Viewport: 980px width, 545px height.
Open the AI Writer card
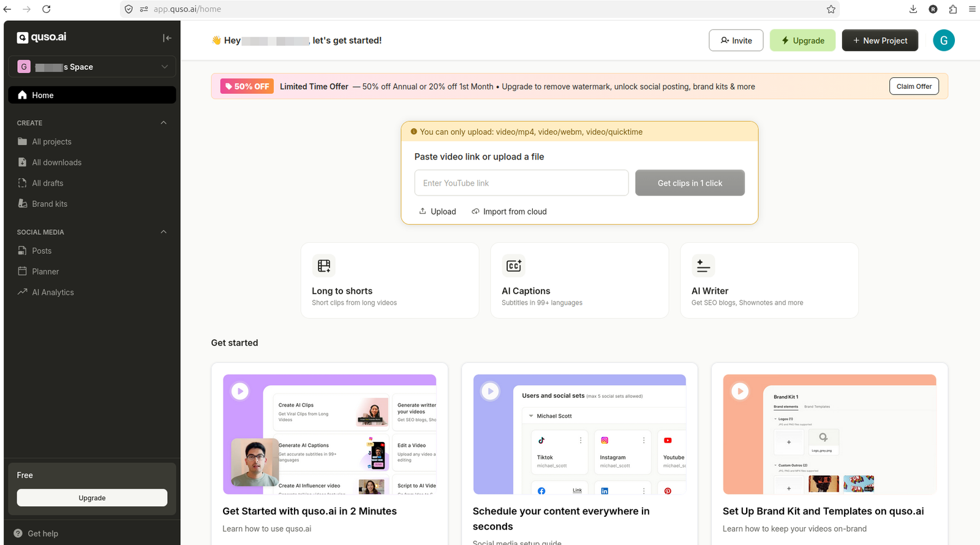[x=769, y=280]
